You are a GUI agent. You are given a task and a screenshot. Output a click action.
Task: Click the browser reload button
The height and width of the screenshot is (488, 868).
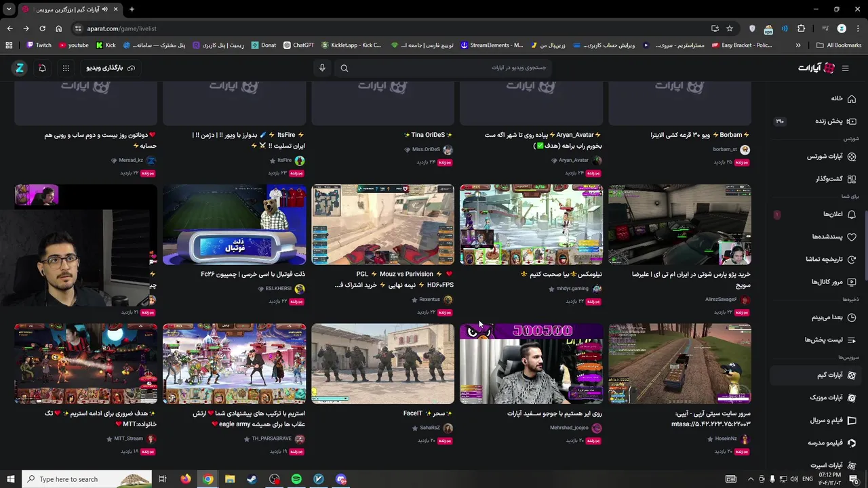(x=42, y=28)
